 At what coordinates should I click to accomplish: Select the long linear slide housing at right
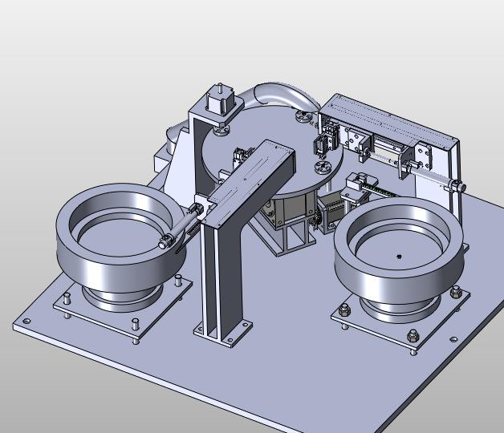(x=389, y=122)
